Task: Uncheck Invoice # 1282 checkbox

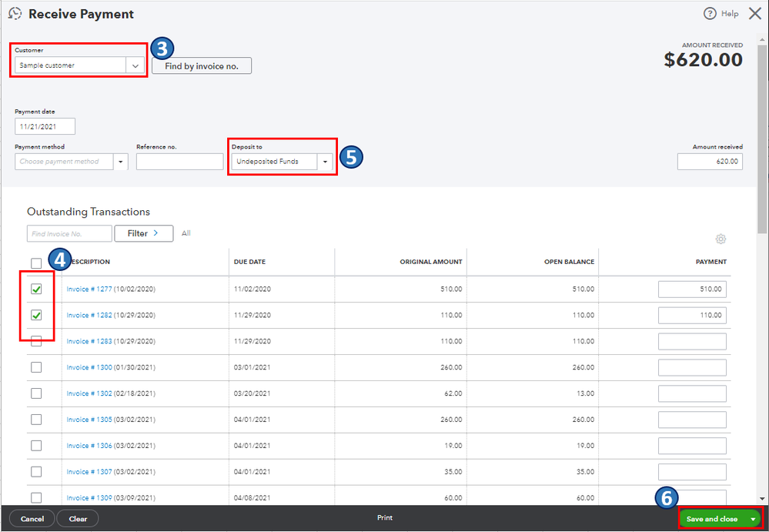Action: coord(36,316)
